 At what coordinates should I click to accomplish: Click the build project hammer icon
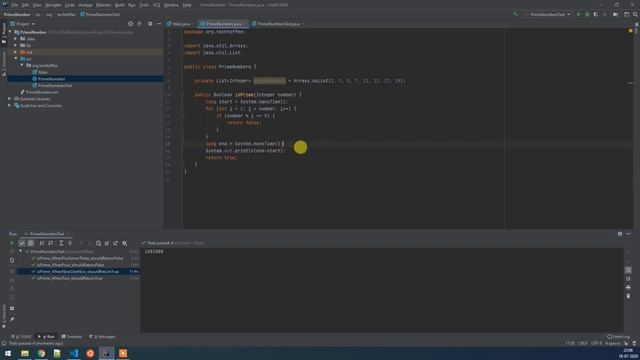tap(516, 14)
